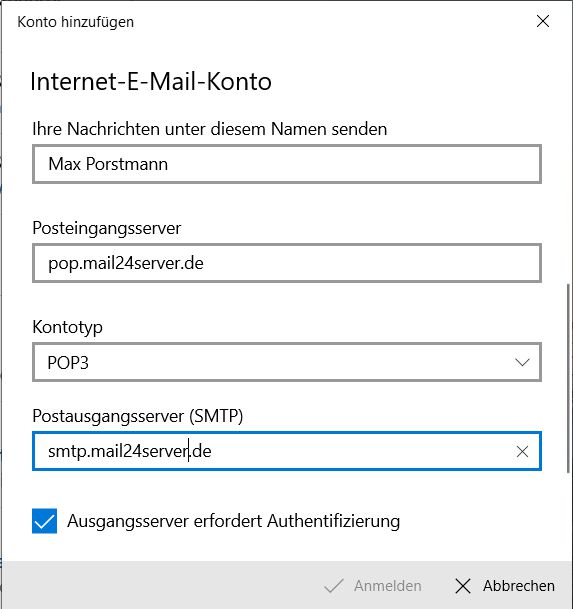
Task: Expand the Kontotyp chevron arrow
Action: tap(522, 362)
